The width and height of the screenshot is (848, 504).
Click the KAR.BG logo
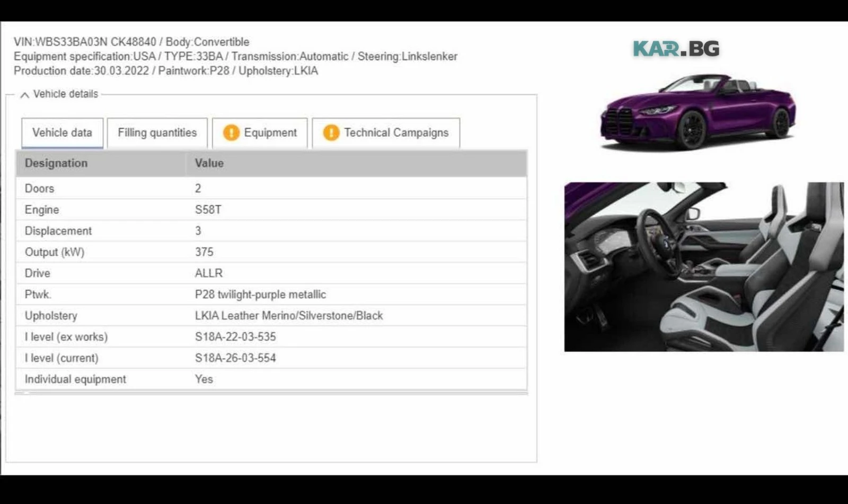[x=676, y=49]
